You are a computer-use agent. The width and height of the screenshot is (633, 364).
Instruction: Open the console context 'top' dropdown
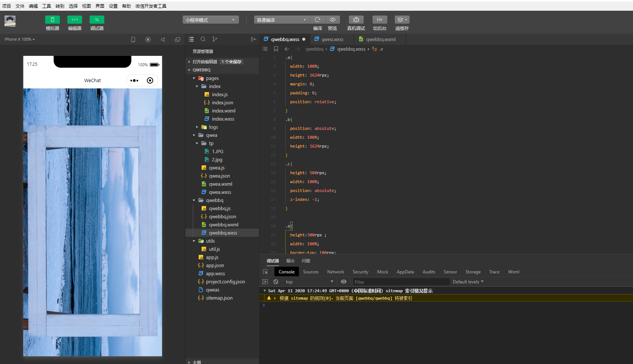pyautogui.click(x=309, y=282)
